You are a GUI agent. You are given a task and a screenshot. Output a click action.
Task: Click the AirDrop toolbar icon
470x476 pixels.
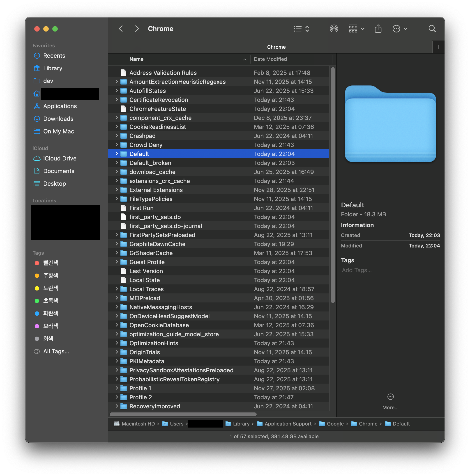(x=334, y=29)
